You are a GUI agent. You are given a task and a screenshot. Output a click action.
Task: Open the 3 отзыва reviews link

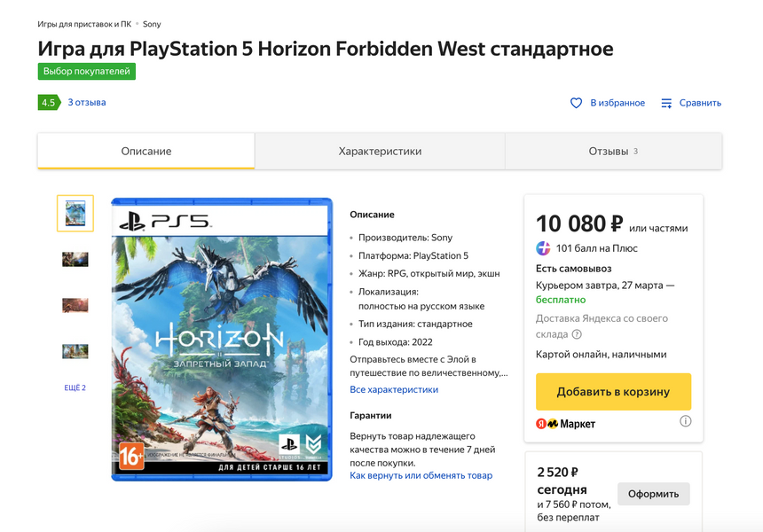point(87,102)
